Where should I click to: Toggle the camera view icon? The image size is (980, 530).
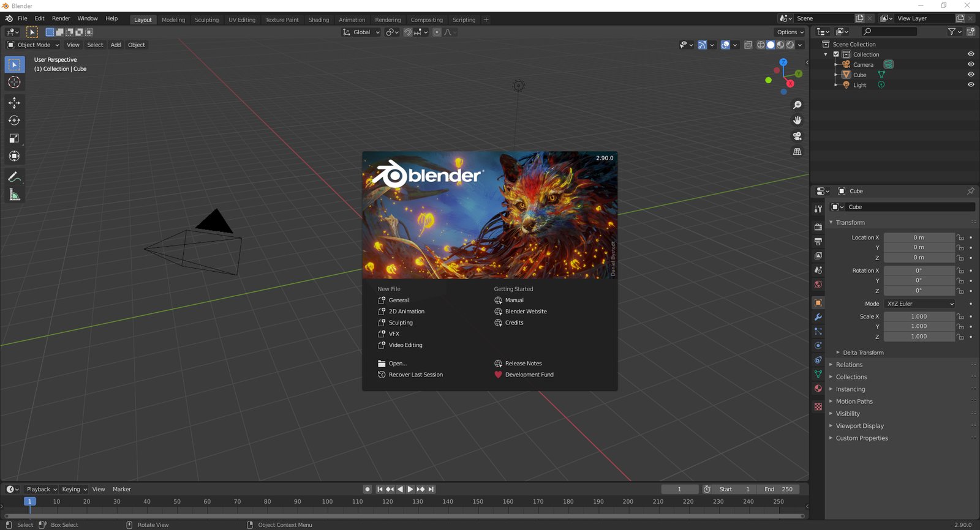pos(797,136)
